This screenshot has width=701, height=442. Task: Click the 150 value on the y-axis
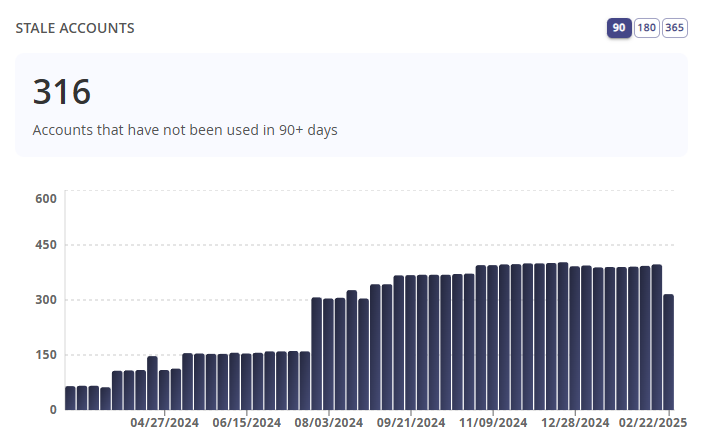tap(46, 355)
